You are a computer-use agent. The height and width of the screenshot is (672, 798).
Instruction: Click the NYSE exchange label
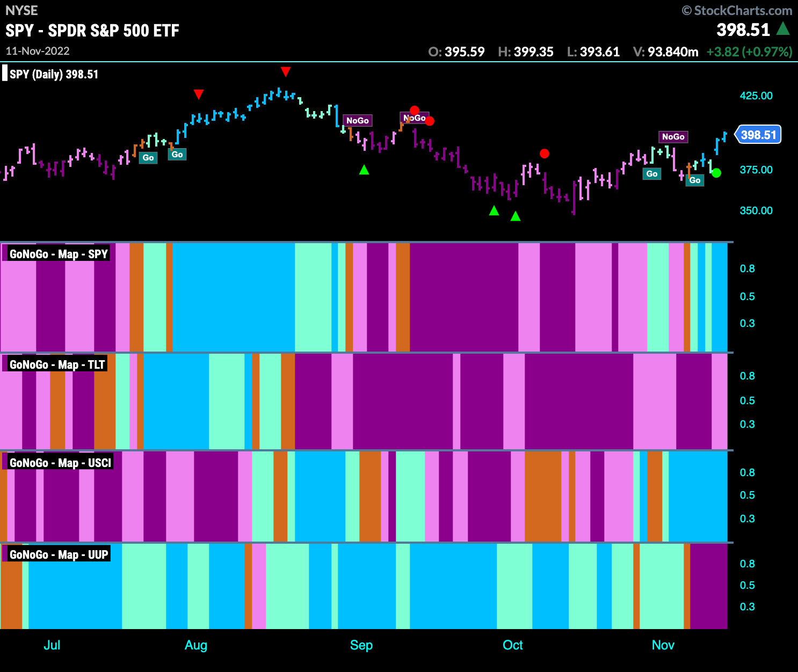point(21,10)
